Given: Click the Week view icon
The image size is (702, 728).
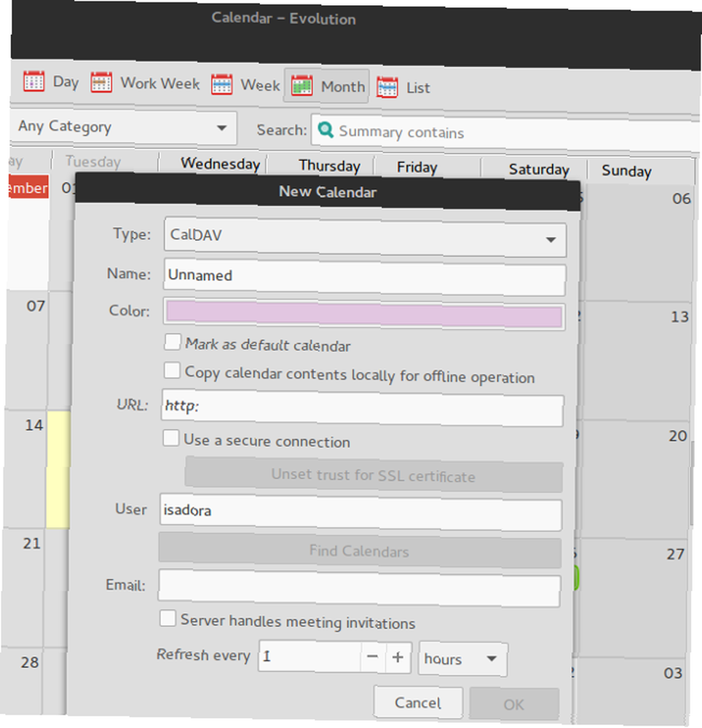Looking at the screenshot, I should (x=222, y=84).
